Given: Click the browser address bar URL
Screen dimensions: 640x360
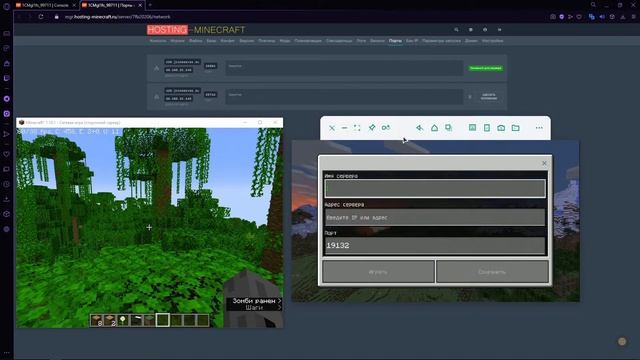Looking at the screenshot, I should [118, 17].
